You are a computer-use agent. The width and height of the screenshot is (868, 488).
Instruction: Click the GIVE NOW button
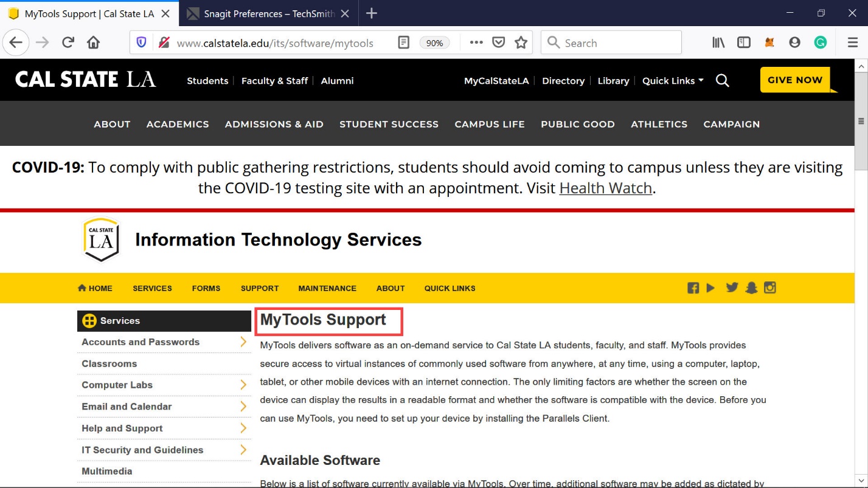point(794,80)
